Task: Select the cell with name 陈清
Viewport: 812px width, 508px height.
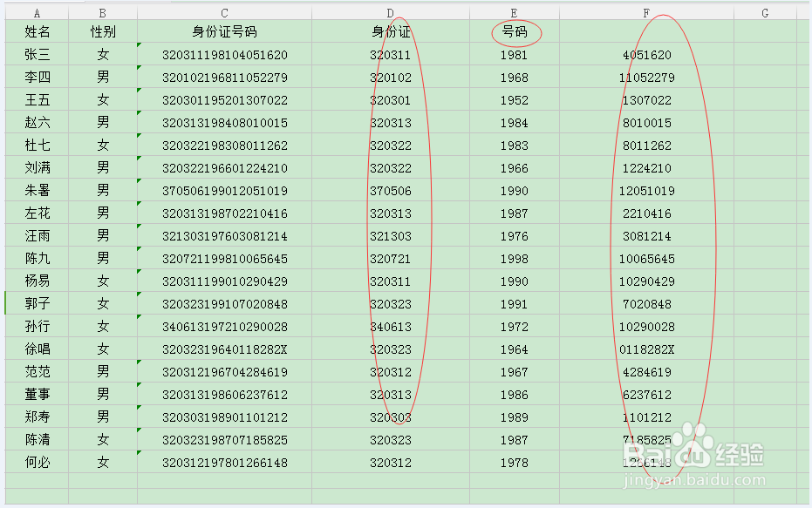Action: coord(36,439)
